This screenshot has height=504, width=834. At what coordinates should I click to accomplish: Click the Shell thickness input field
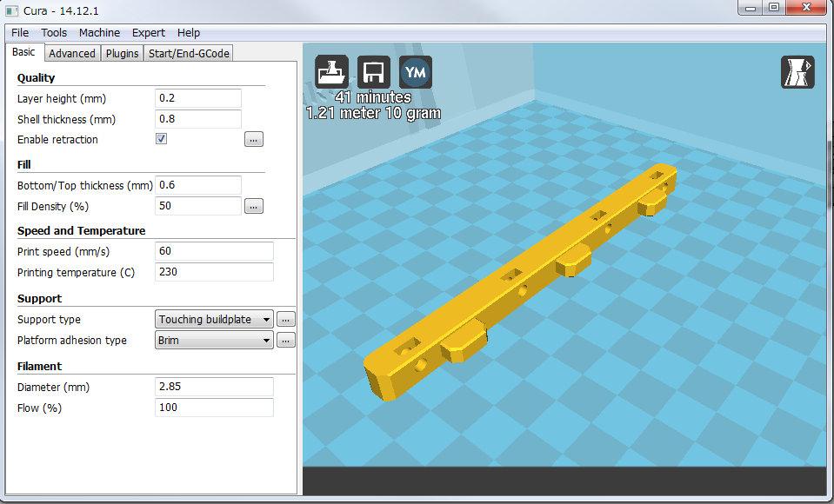[x=198, y=119]
